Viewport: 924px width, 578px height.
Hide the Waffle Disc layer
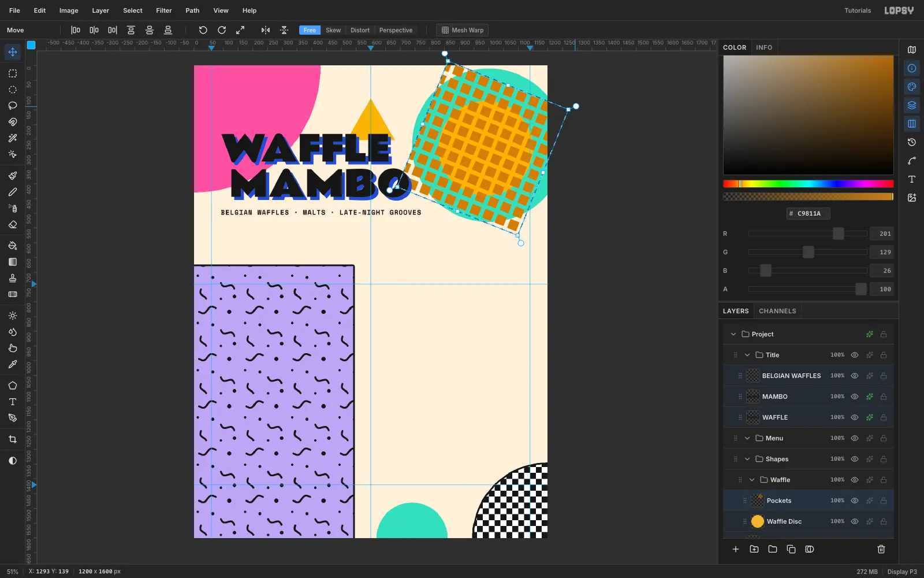coord(855,521)
